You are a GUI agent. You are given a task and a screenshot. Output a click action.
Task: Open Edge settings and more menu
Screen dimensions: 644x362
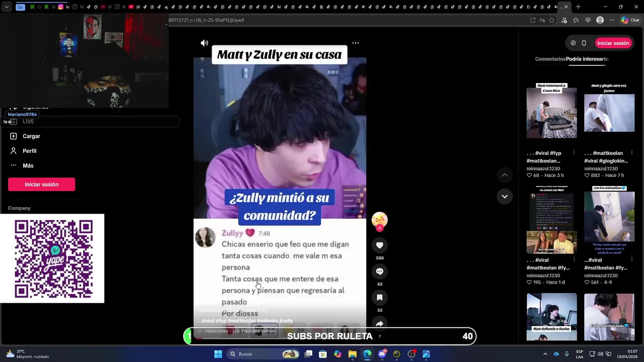tap(612, 20)
